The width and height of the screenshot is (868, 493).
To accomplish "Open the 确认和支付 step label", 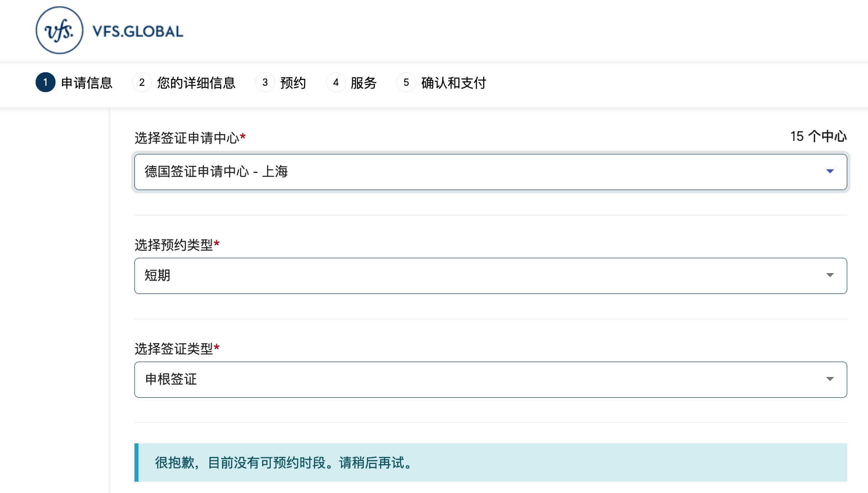I will pyautogui.click(x=454, y=83).
